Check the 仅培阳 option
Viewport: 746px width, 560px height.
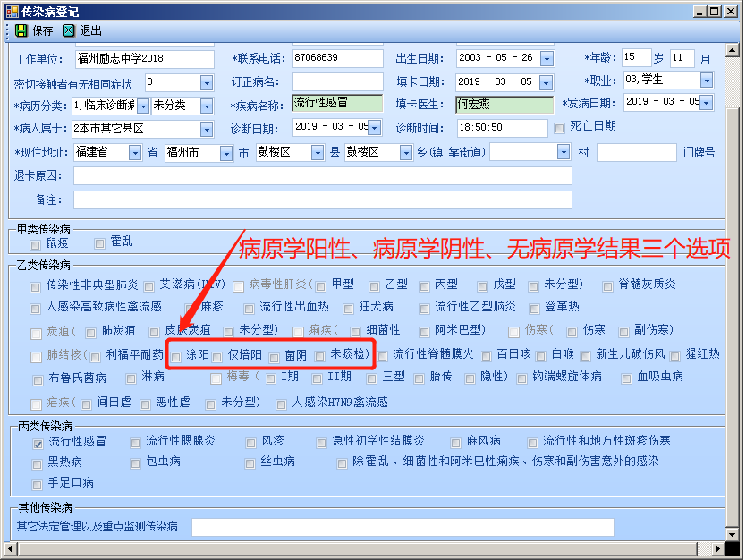[x=217, y=357]
